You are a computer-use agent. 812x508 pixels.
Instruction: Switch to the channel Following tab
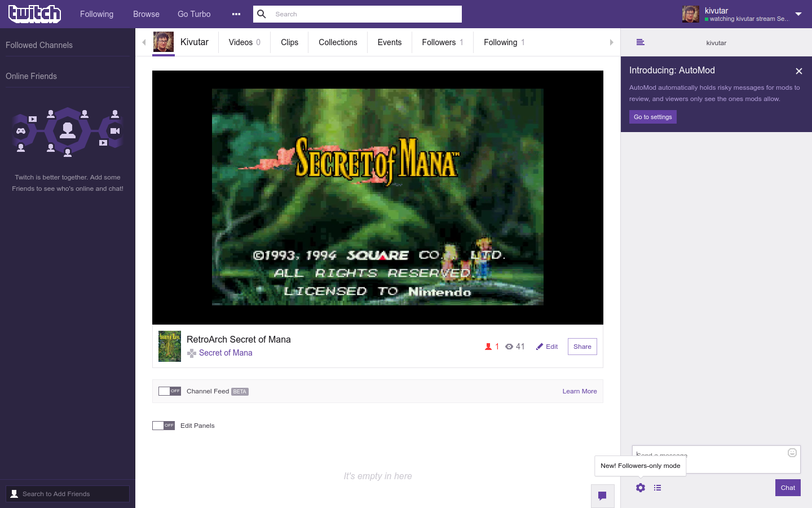[504, 42]
